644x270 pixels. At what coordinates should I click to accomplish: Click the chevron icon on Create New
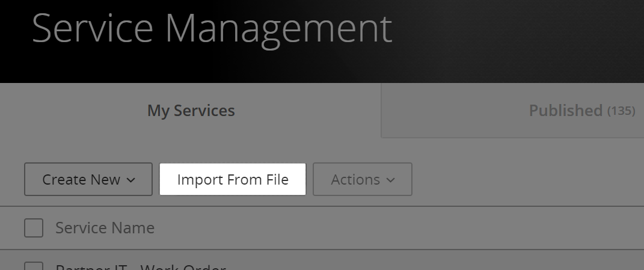(x=131, y=180)
